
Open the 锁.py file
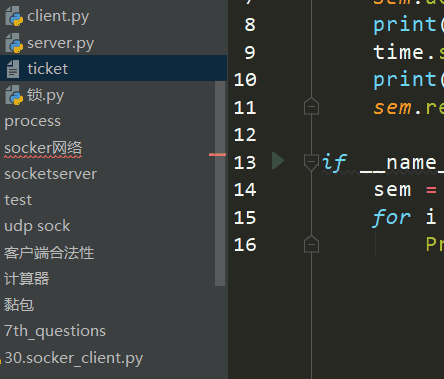click(45, 95)
